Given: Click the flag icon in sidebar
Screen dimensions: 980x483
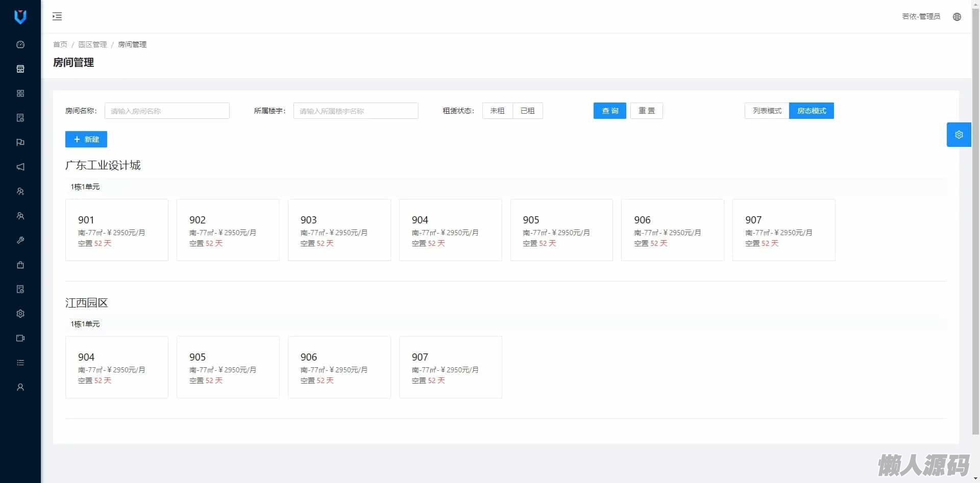Looking at the screenshot, I should coord(20,142).
